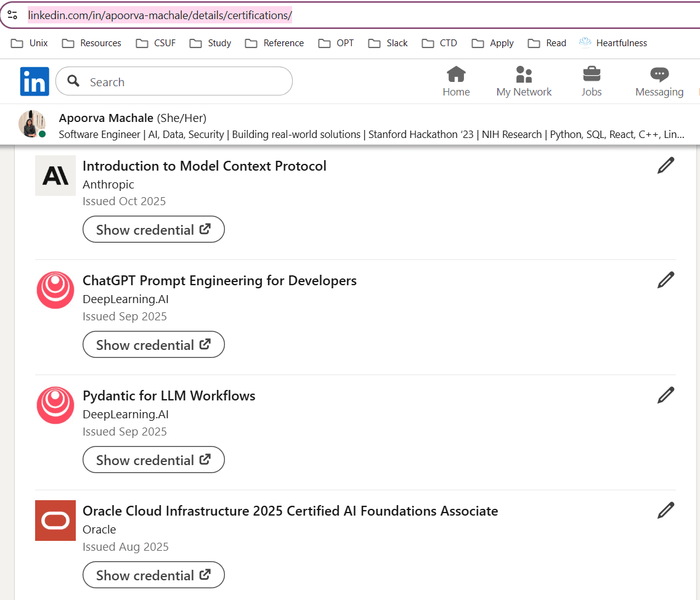
Task: Show credential for Model Context Protocol
Action: pos(153,229)
